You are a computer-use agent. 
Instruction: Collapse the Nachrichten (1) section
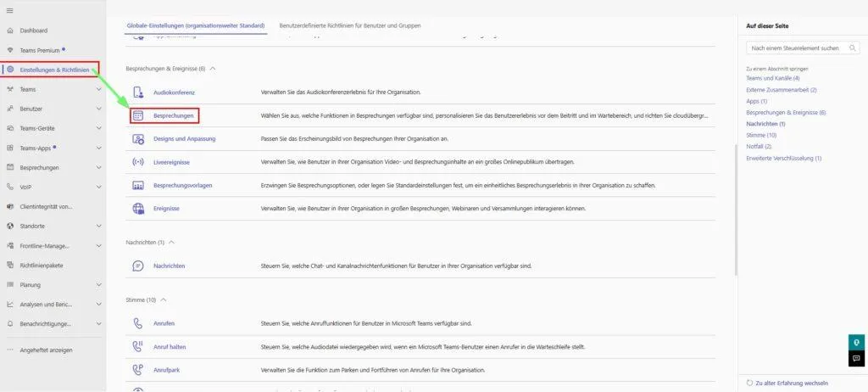coord(171,243)
